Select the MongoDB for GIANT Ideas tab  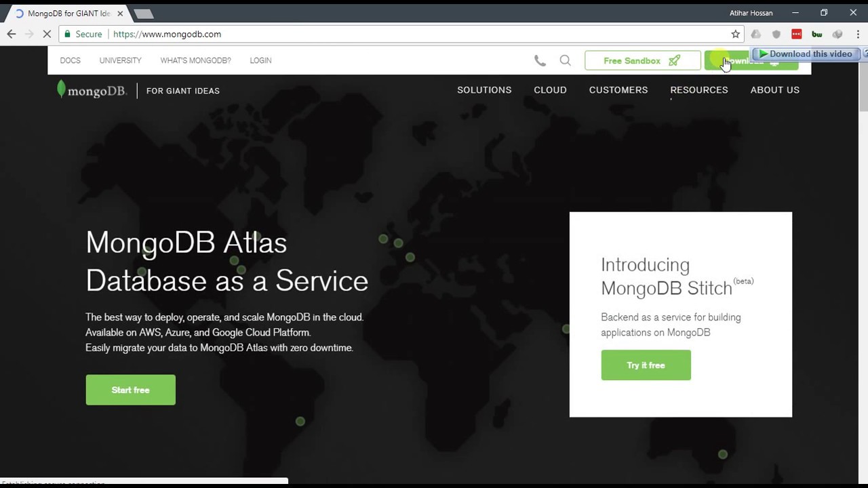tap(66, 14)
